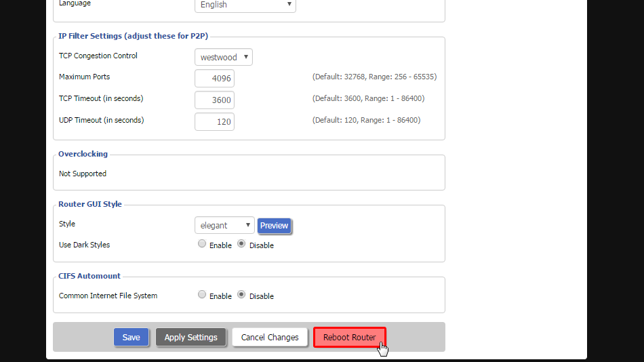This screenshot has width=644, height=362.
Task: Expand the TCP Congestion Control dropdown
Action: [223, 57]
